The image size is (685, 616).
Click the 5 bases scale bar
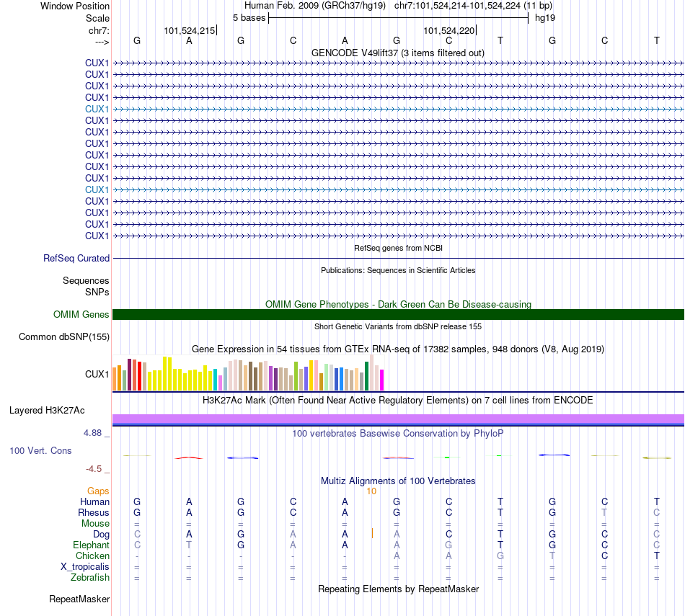[398, 18]
